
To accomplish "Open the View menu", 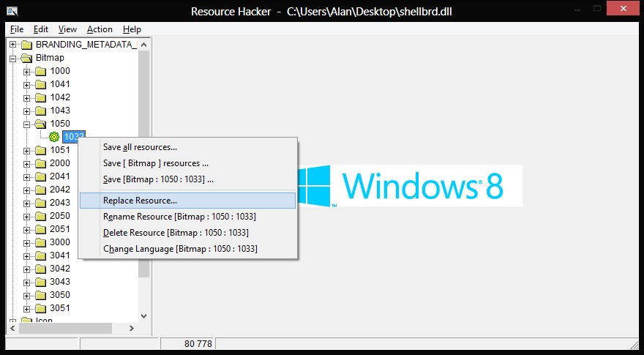I will point(67,29).
